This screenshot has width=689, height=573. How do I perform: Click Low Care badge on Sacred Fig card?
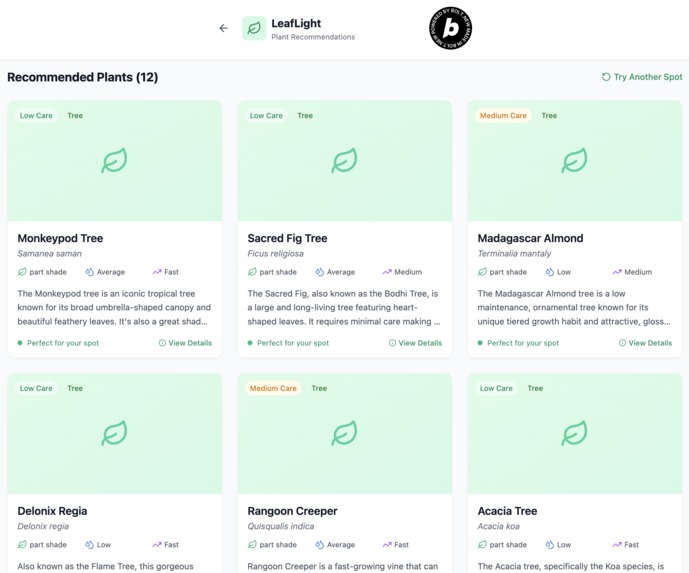[x=266, y=116]
